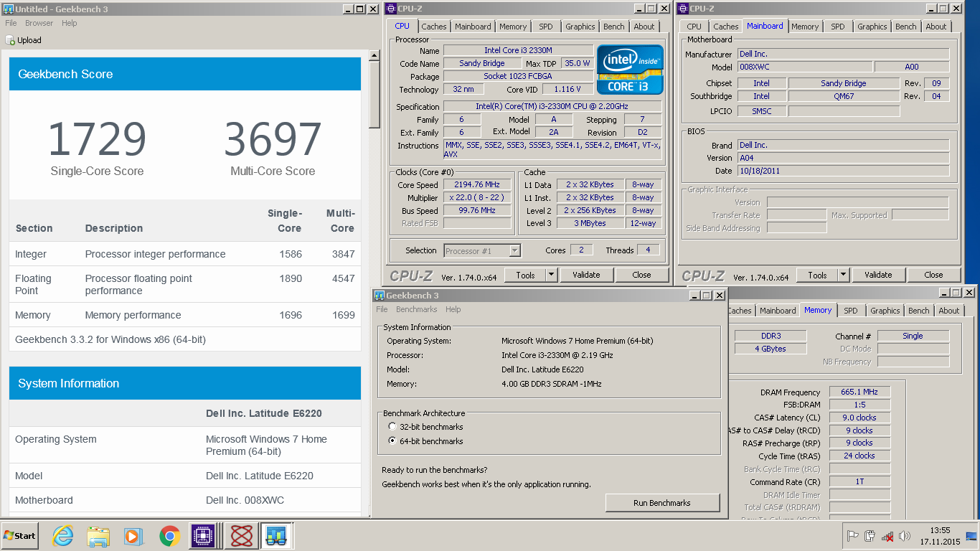Viewport: 980px width, 551px height.
Task: Open Bench tab in CPU-Z memory window
Action: pos(919,311)
